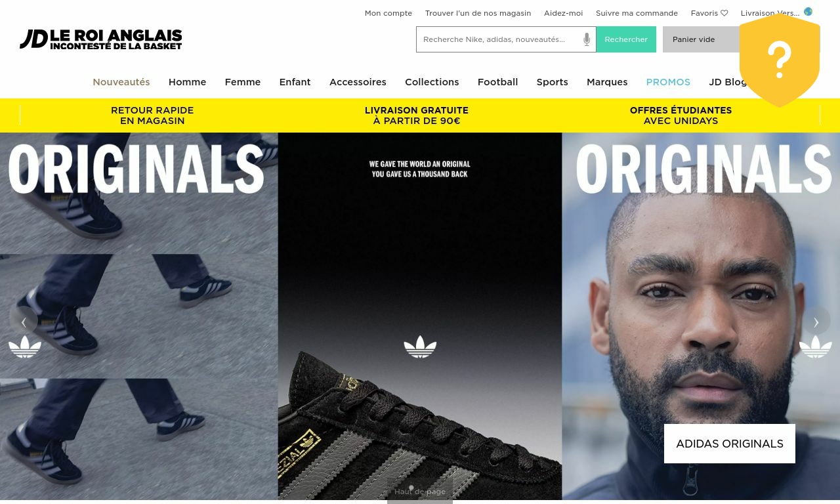Click the yellow shield question mark badge
This screenshot has width=840, height=504.
tap(780, 60)
